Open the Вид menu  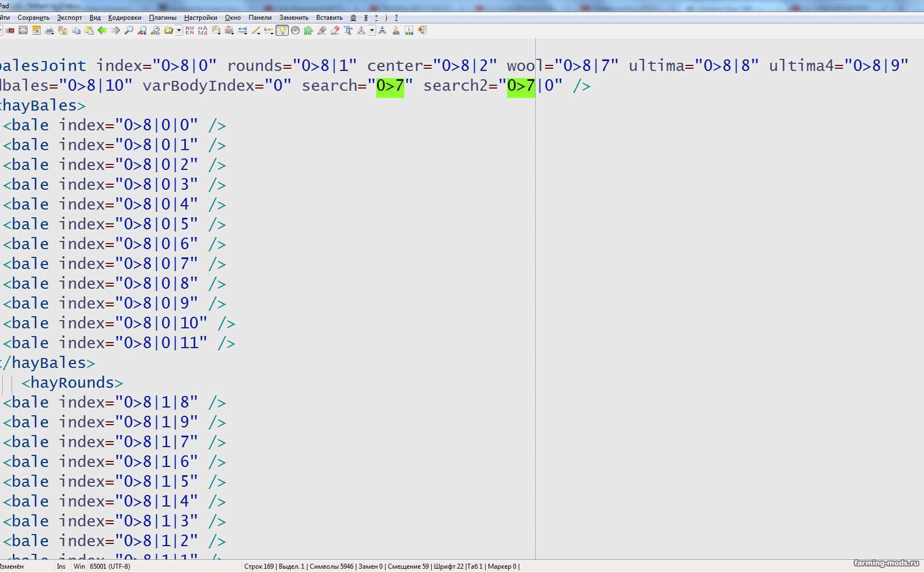tap(95, 18)
